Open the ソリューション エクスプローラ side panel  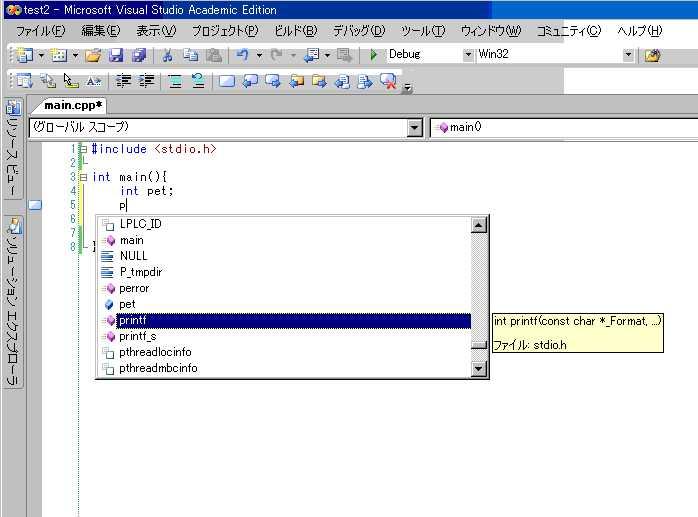coord(13,300)
